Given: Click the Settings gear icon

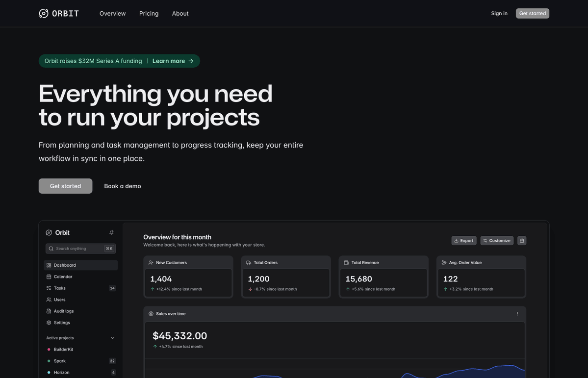Looking at the screenshot, I should coord(49,323).
